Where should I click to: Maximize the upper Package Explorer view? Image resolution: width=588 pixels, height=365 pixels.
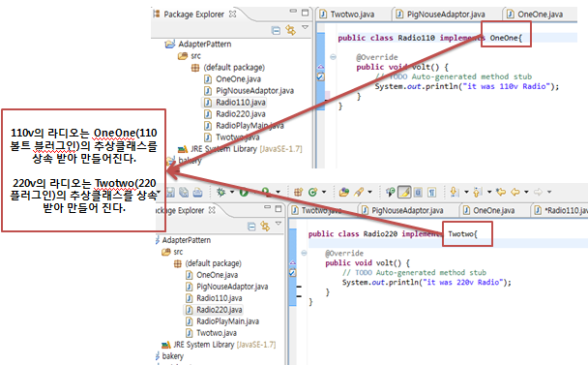pyautogui.click(x=306, y=13)
